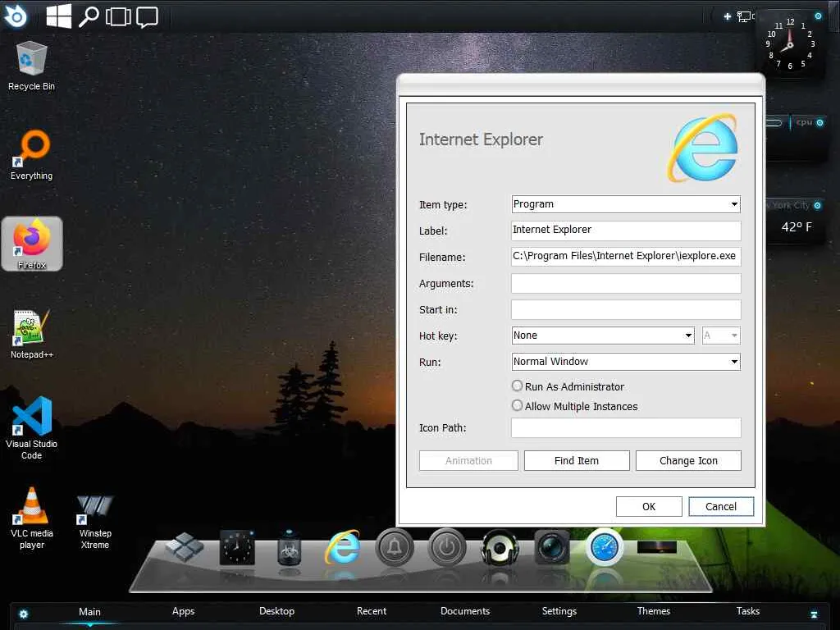Cancel the item properties dialog
Image resolution: width=840 pixels, height=630 pixels.
721,507
